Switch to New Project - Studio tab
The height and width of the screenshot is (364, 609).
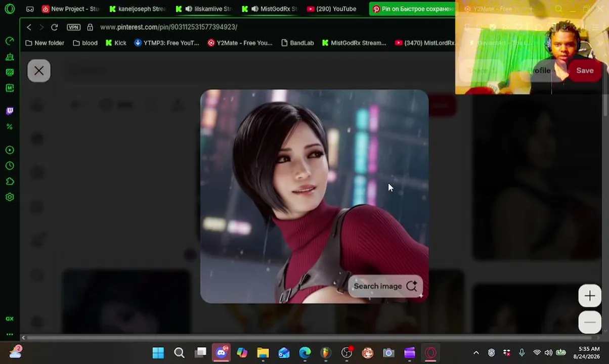click(71, 9)
